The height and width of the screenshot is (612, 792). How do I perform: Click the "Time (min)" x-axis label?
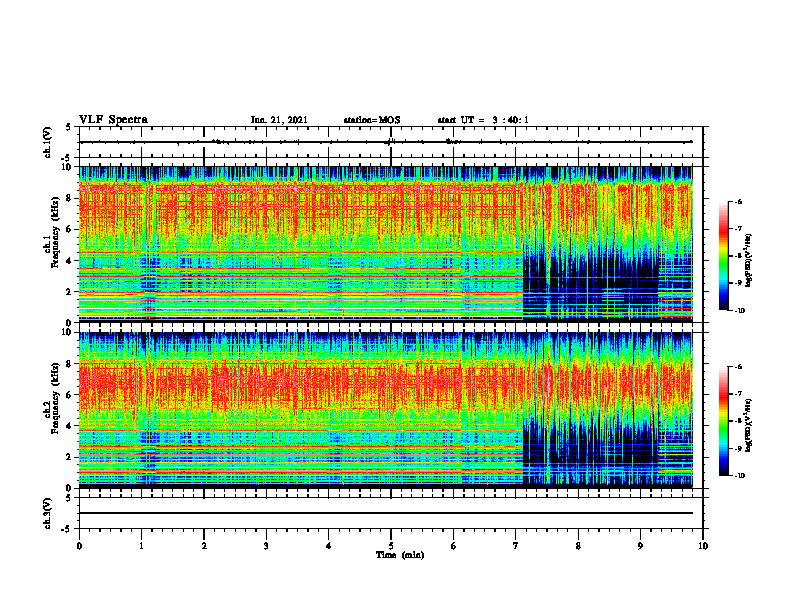point(400,555)
